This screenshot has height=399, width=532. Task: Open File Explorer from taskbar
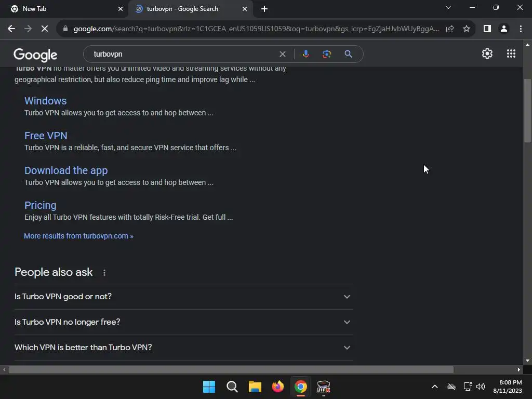click(255, 387)
